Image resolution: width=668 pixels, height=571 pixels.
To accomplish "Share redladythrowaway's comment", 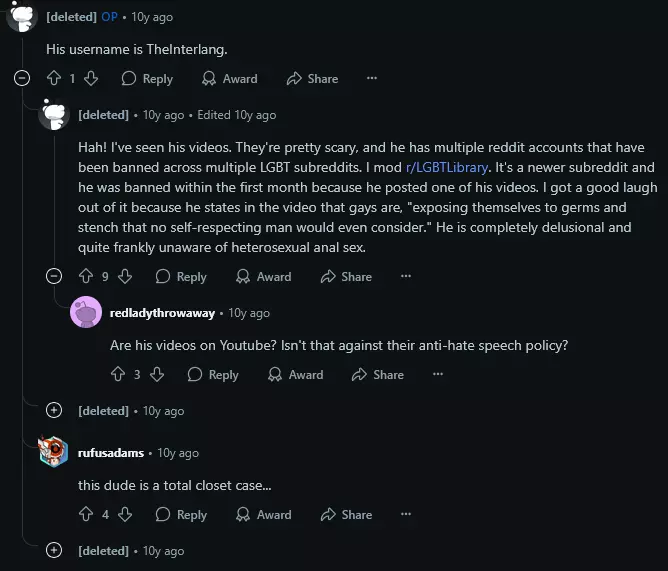I will (377, 374).
